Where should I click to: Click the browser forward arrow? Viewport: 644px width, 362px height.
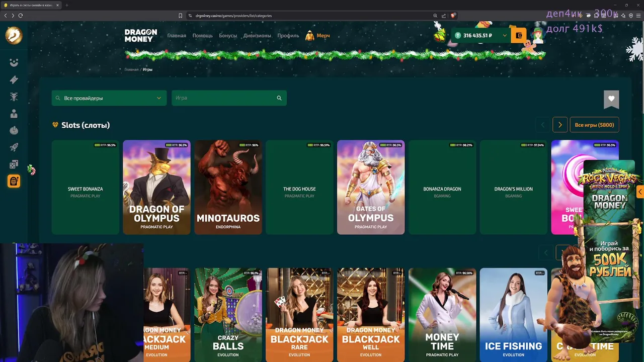pyautogui.click(x=13, y=16)
